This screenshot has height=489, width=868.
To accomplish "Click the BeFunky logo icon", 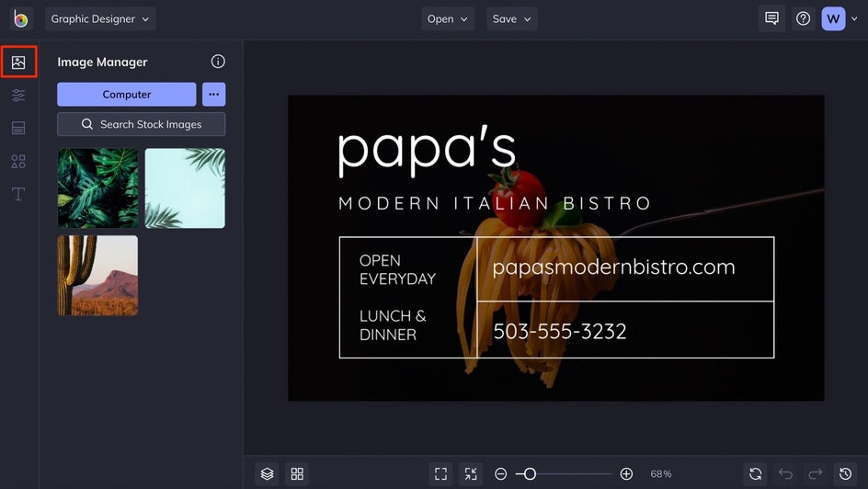I will [x=20, y=18].
